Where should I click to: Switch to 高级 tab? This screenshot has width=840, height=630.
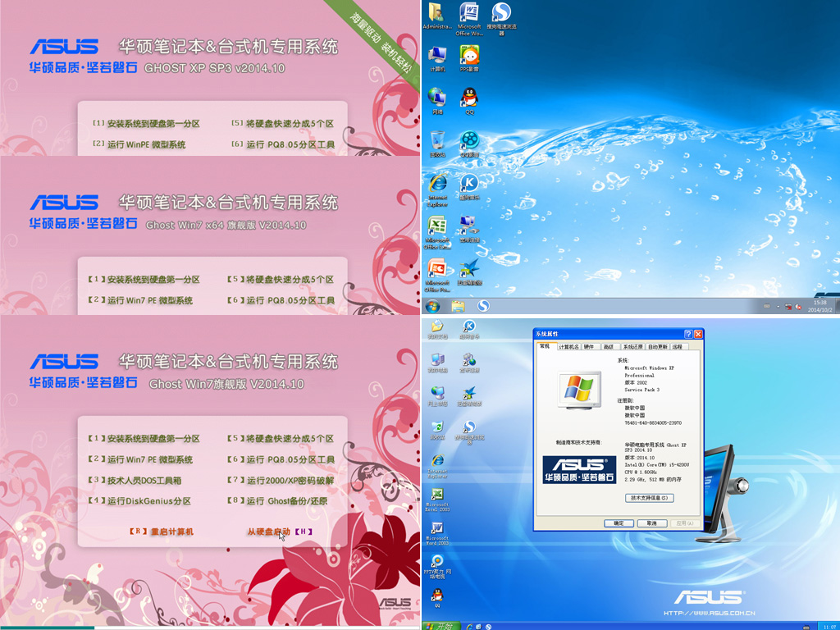click(609, 347)
